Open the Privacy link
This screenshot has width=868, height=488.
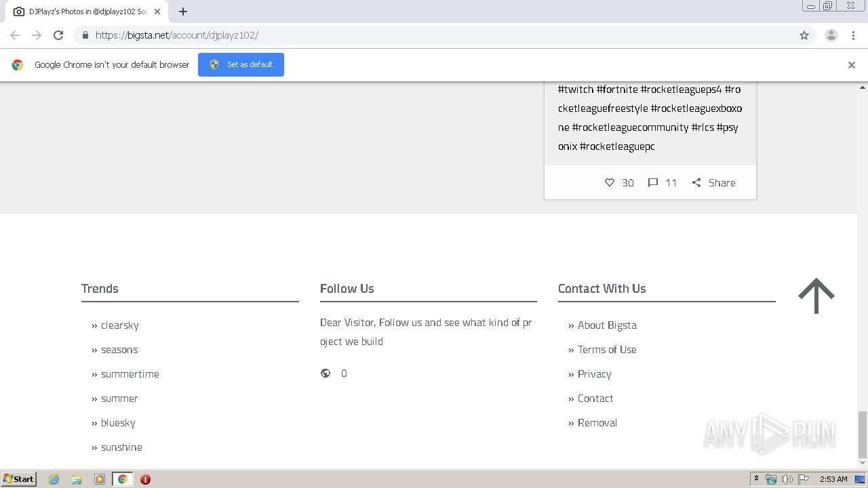pyautogui.click(x=594, y=374)
